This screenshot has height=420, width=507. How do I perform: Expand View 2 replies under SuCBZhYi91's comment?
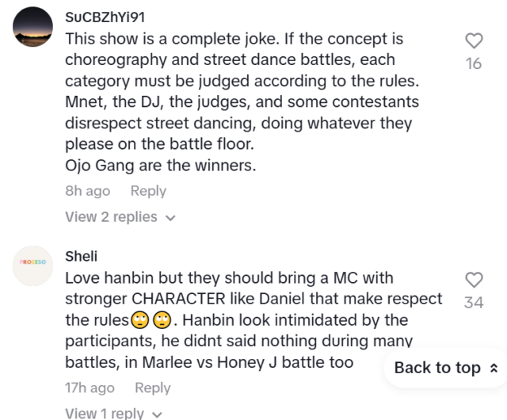(111, 216)
